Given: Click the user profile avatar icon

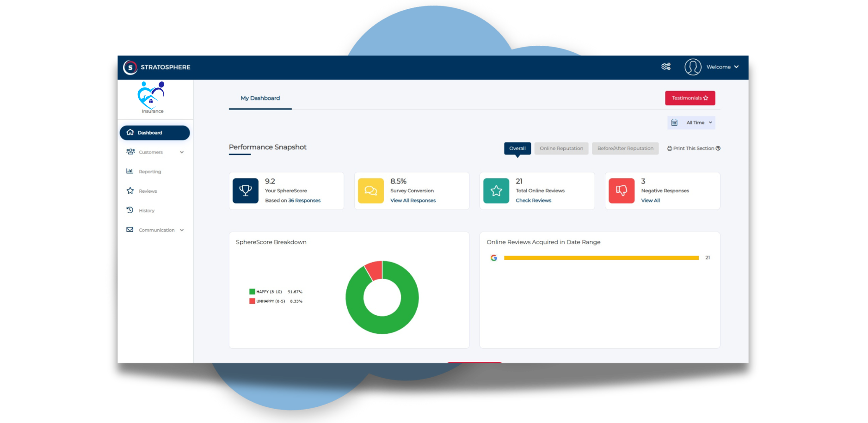Looking at the screenshot, I should 693,67.
